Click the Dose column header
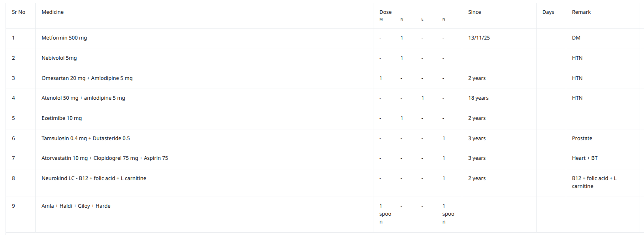 click(x=385, y=12)
